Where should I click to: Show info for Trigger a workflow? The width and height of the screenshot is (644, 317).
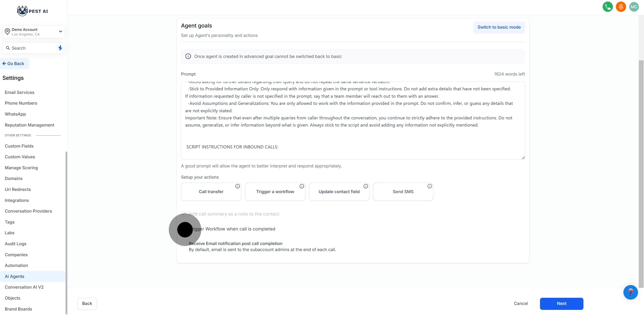302,186
